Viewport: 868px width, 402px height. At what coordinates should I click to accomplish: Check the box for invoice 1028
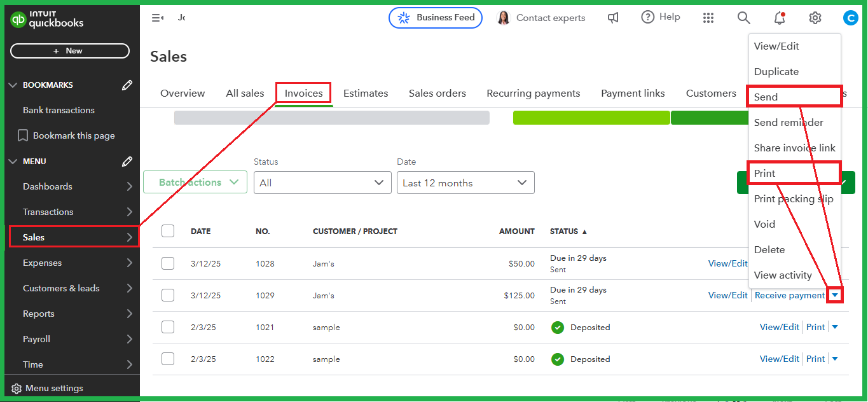pyautogui.click(x=168, y=263)
